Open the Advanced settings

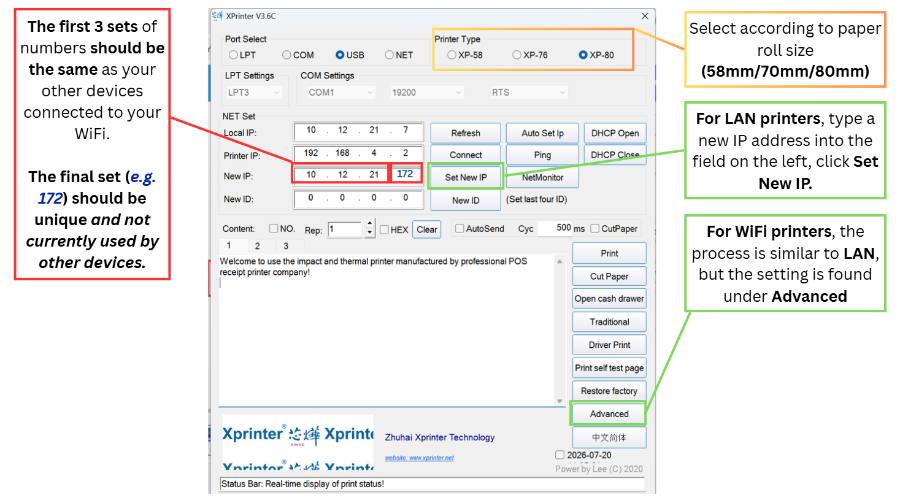pyautogui.click(x=609, y=414)
